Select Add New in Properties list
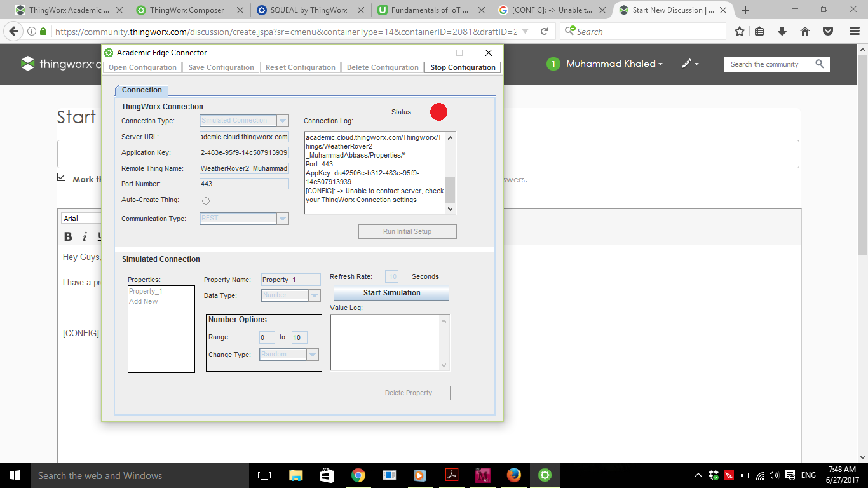Viewport: 868px width, 488px height. coord(144,301)
